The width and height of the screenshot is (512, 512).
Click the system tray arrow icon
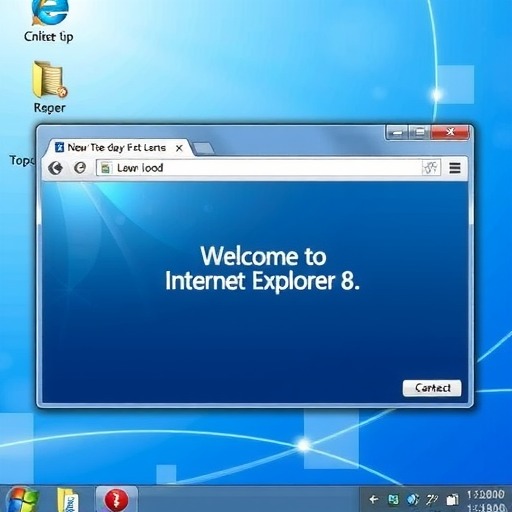click(374, 499)
